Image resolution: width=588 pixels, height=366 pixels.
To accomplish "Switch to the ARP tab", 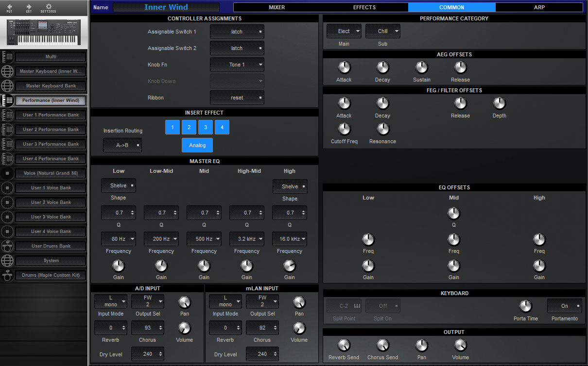I will point(539,7).
